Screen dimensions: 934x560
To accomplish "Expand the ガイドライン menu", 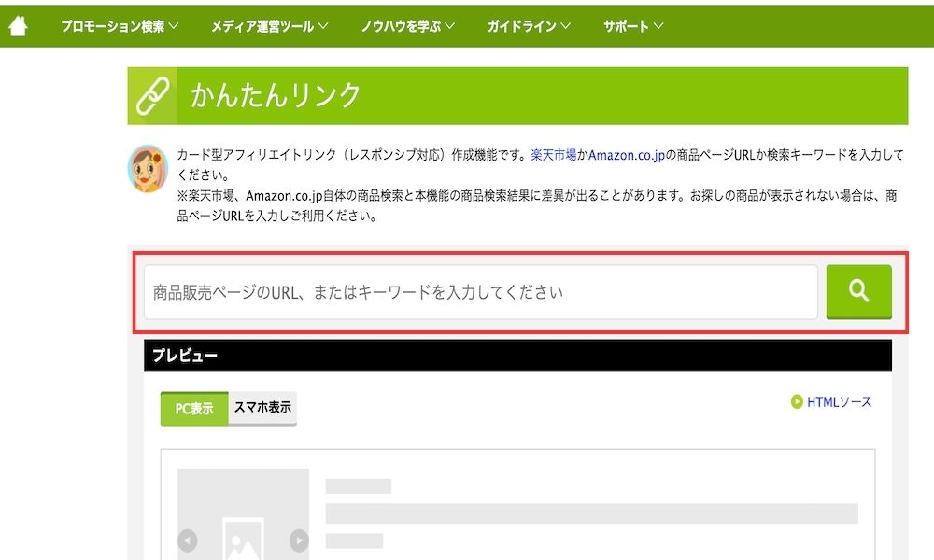I will point(529,26).
